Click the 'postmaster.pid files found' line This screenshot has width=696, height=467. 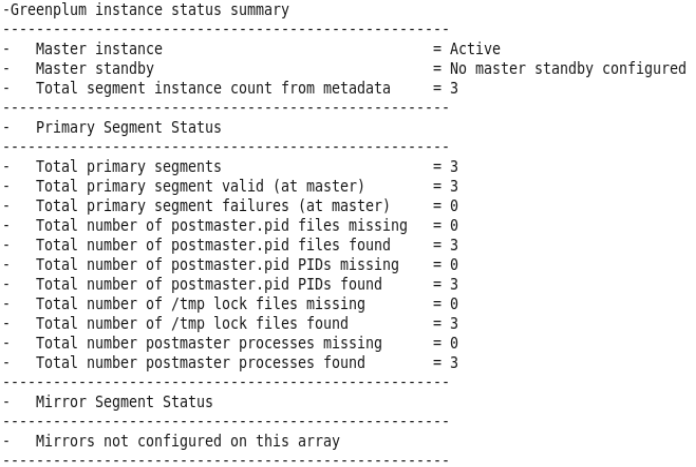(x=213, y=245)
